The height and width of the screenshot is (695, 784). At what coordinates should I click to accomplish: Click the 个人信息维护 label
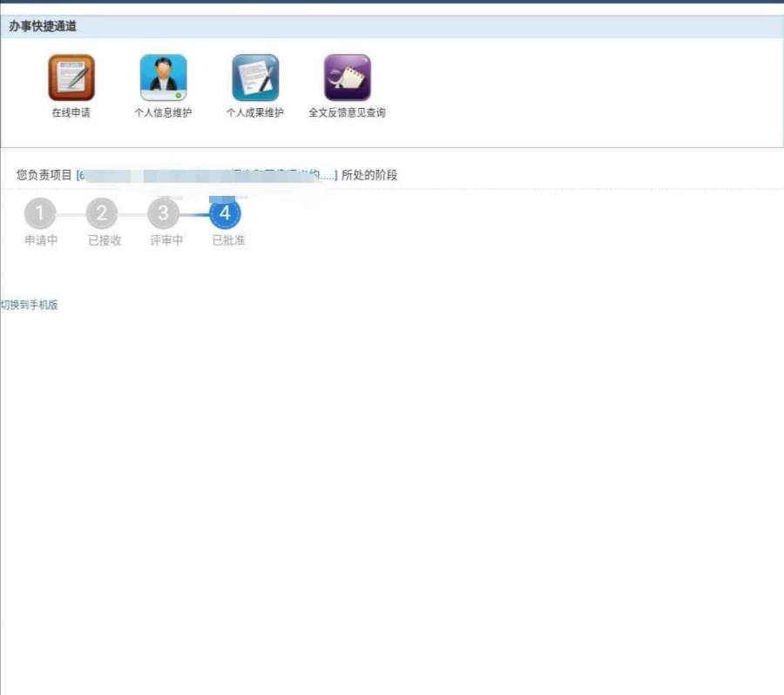tap(164, 112)
